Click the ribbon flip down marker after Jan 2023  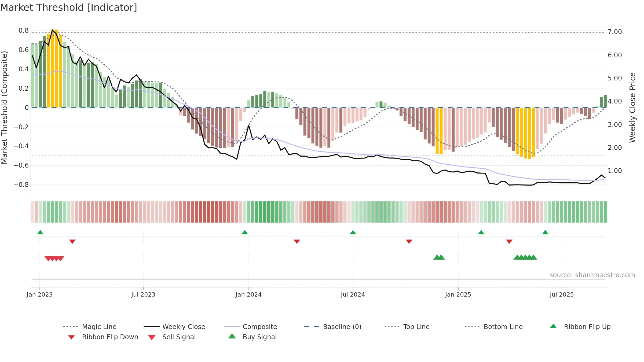[x=72, y=242]
